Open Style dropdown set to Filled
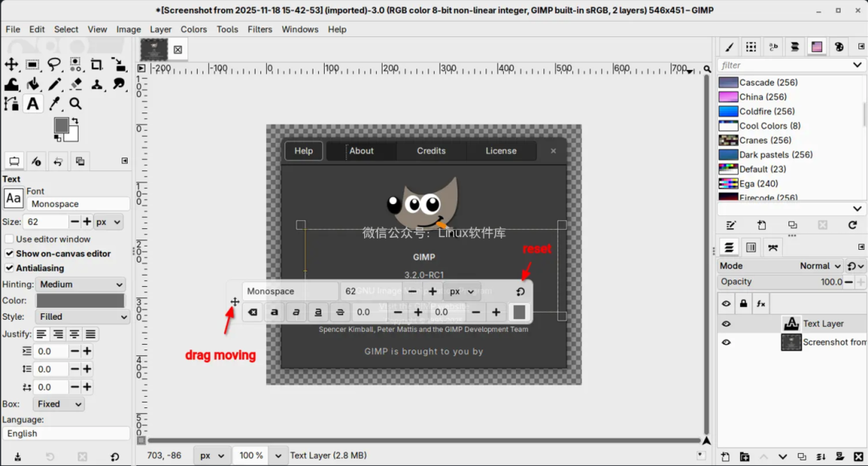This screenshot has width=868, height=466. 82,317
